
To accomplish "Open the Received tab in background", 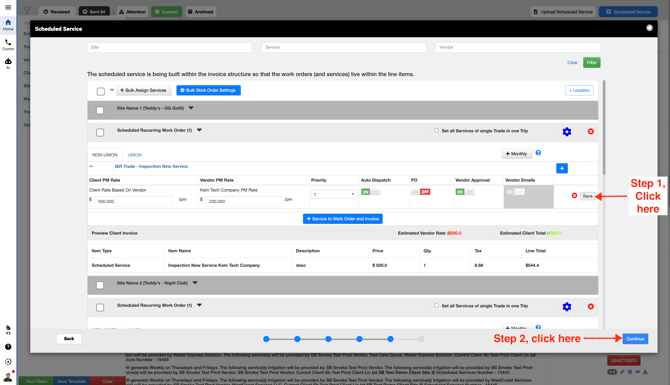I will coord(57,12).
